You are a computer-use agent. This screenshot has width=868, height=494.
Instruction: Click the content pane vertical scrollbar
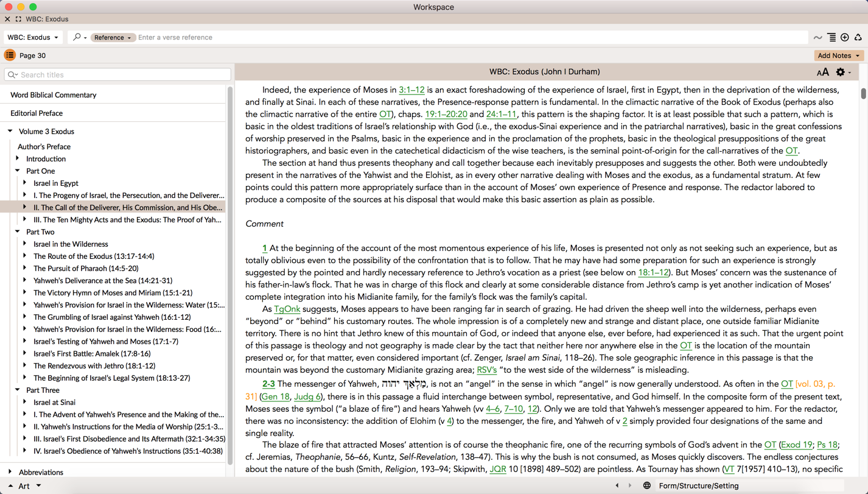click(x=863, y=94)
